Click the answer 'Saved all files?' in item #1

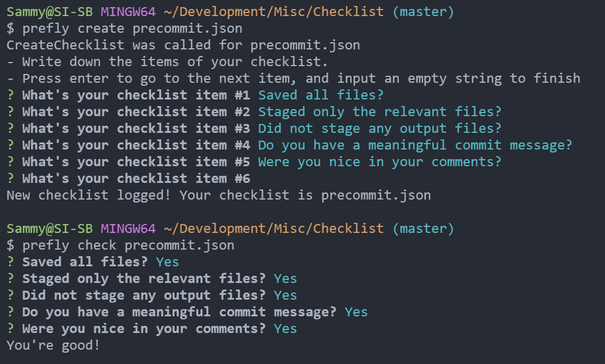(x=321, y=95)
